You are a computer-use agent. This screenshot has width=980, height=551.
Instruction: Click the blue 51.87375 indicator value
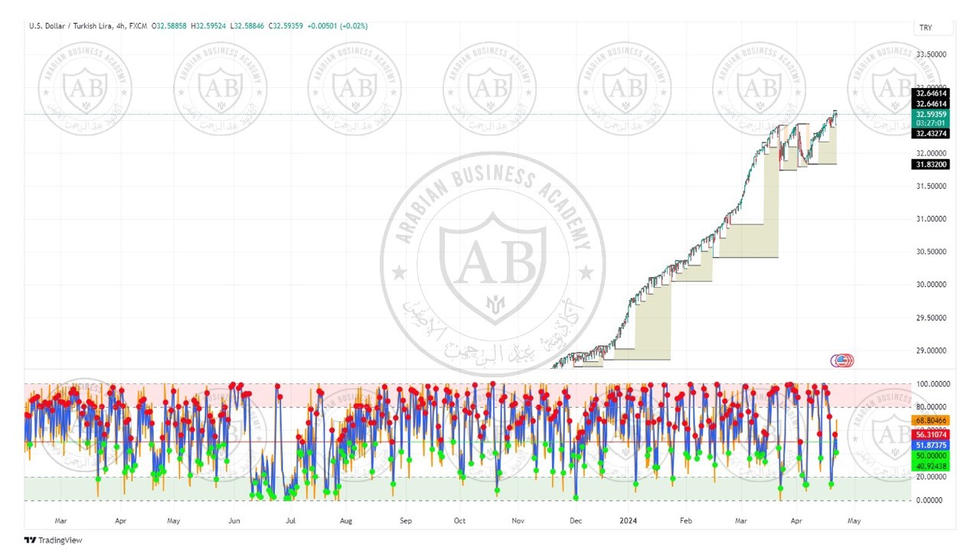click(931, 445)
